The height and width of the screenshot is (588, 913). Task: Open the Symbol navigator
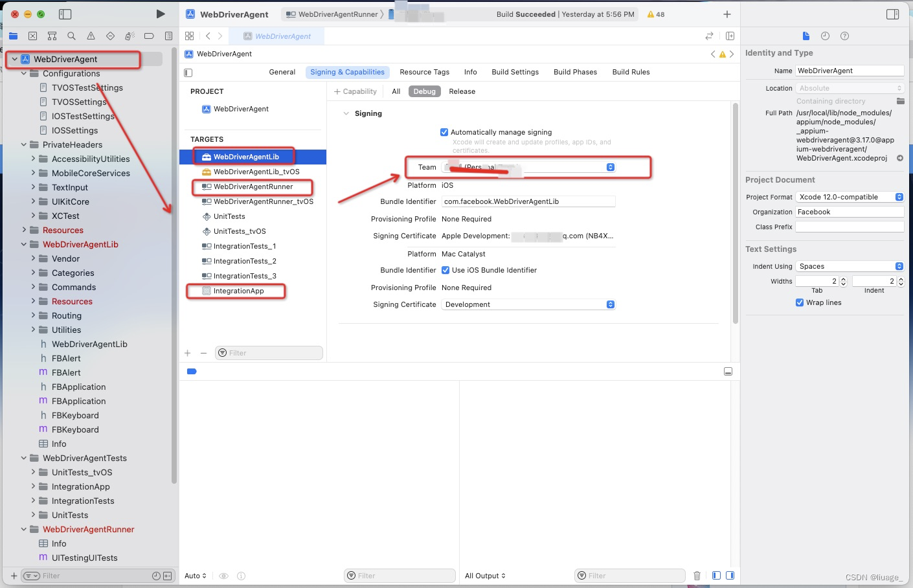pyautogui.click(x=52, y=36)
